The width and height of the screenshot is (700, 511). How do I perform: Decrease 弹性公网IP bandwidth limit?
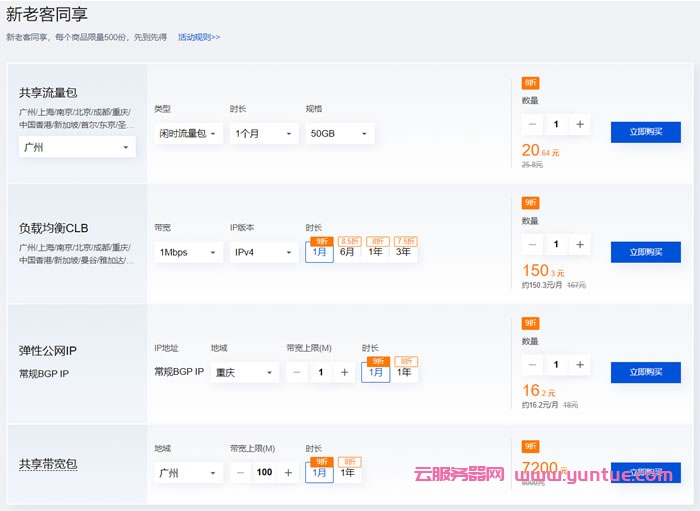click(x=297, y=372)
